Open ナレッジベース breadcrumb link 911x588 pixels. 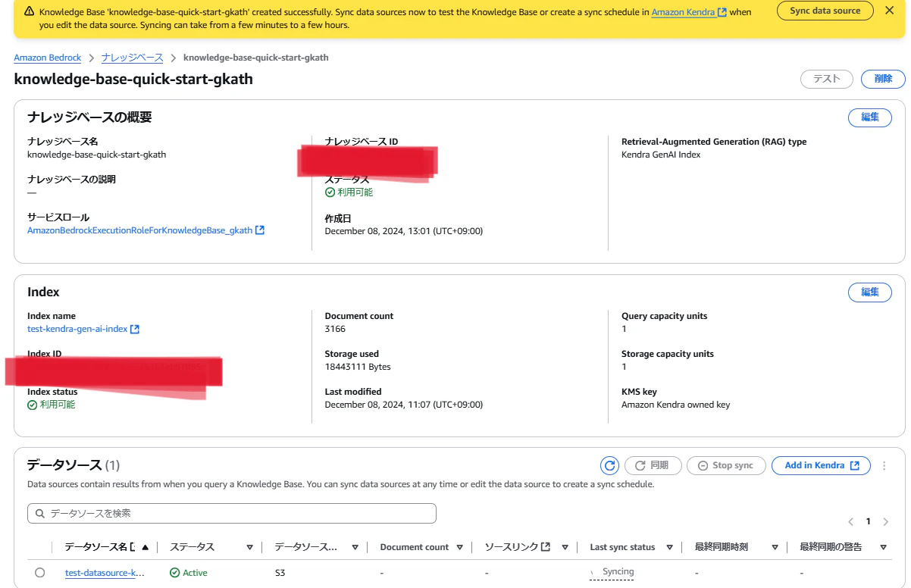tap(132, 58)
